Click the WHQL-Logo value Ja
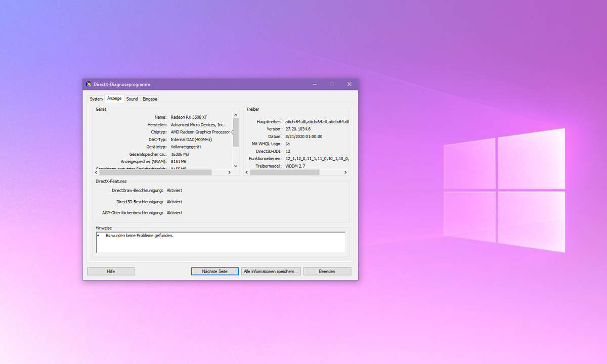Viewport: 607px width, 364px height. [x=287, y=144]
